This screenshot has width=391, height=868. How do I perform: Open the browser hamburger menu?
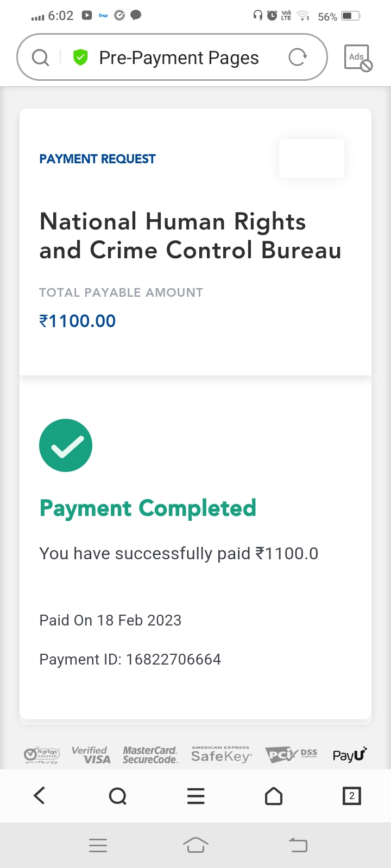[195, 796]
